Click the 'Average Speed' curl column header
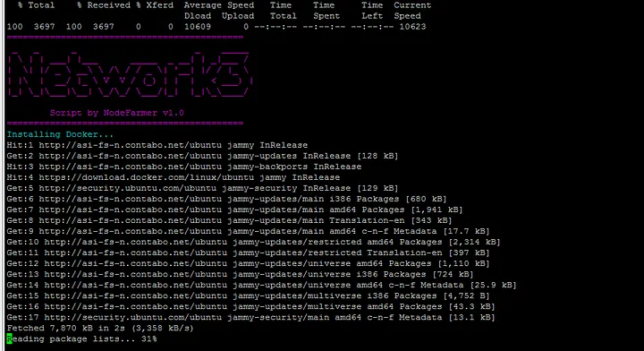Viewport: 644px width, 351px height. [219, 5]
